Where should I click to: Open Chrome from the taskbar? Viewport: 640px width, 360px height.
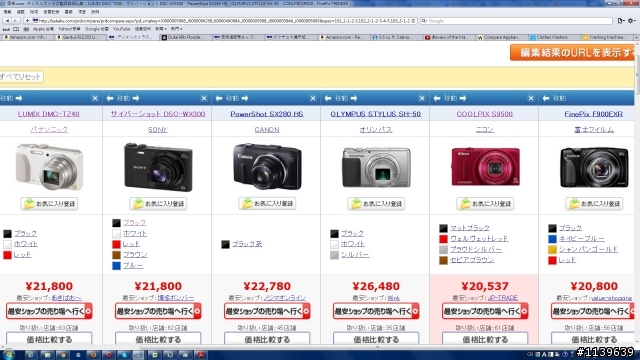click(62, 355)
